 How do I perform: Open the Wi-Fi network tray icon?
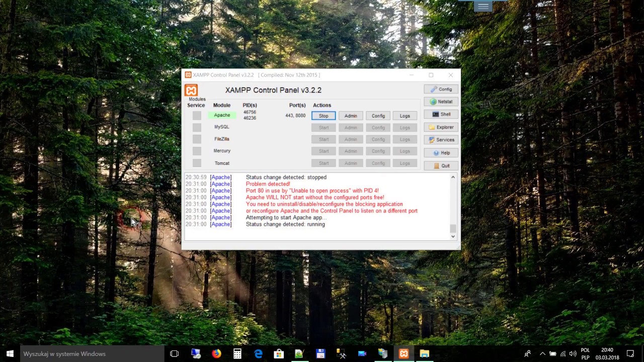coord(562,354)
